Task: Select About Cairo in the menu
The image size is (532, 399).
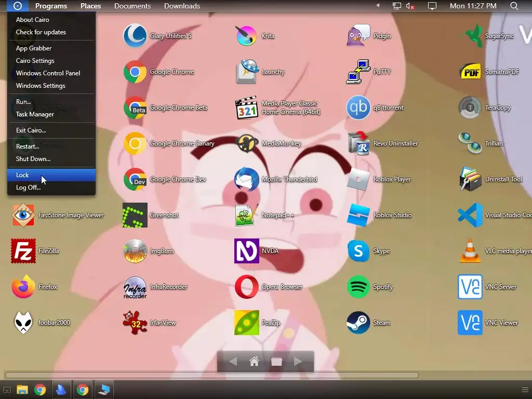Action: click(x=51, y=20)
